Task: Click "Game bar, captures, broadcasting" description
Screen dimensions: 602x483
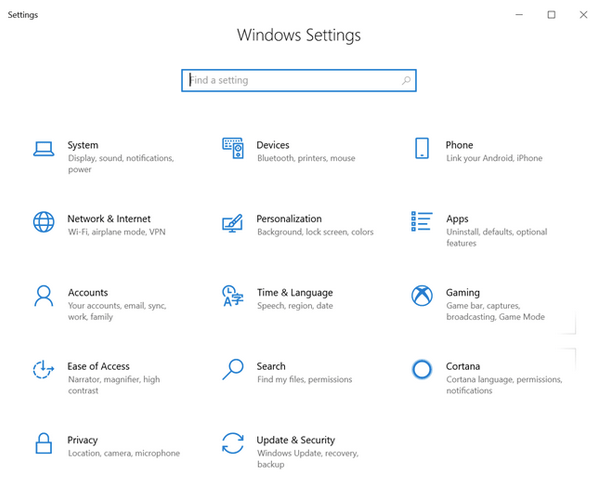Action: 495,311
